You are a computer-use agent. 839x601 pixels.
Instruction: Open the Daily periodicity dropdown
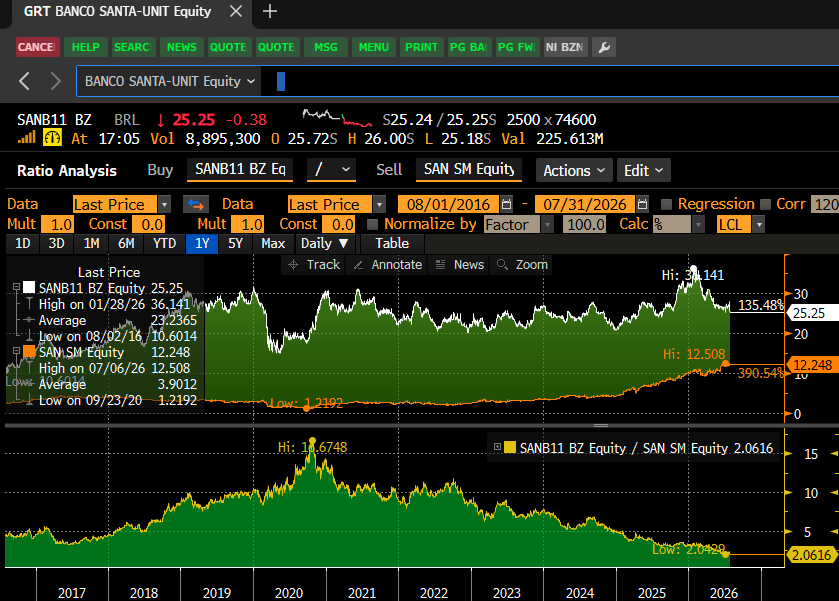[325, 244]
